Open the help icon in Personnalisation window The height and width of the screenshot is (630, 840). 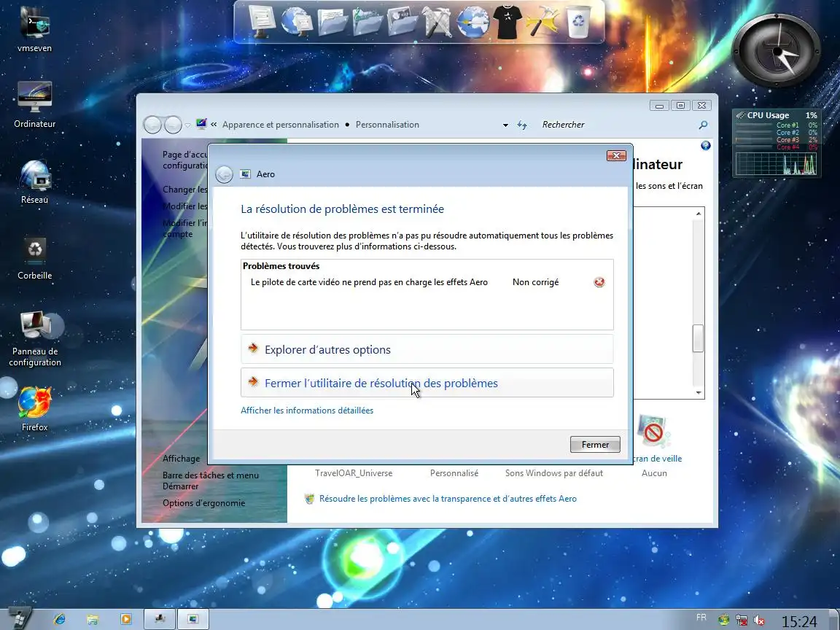tap(706, 146)
